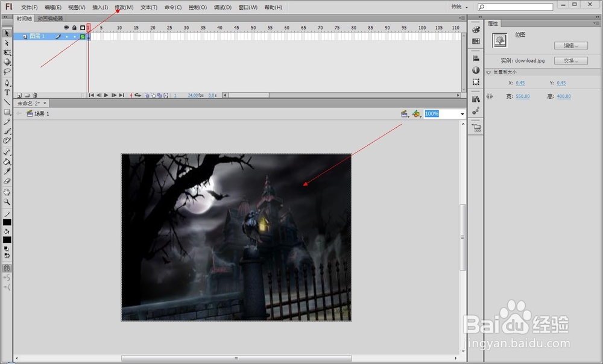This screenshot has width=603, height=364.
Task: Toggle visibility of all layers (eye)
Action: pos(66,28)
